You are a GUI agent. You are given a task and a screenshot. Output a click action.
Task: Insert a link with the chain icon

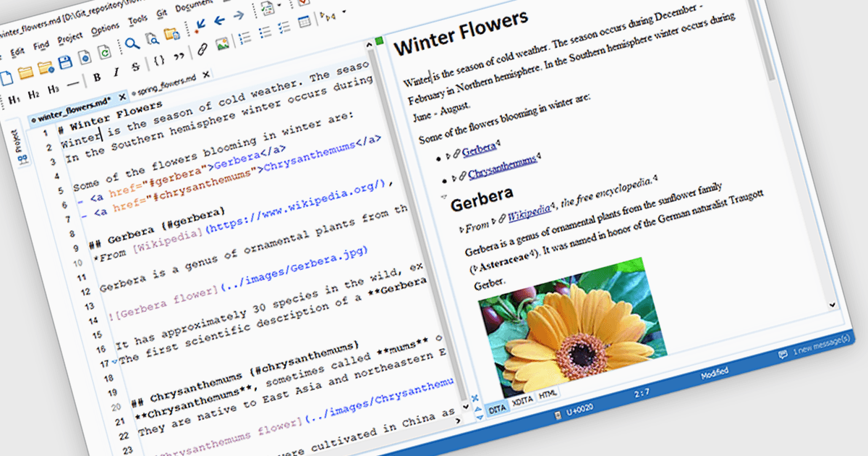[x=203, y=48]
